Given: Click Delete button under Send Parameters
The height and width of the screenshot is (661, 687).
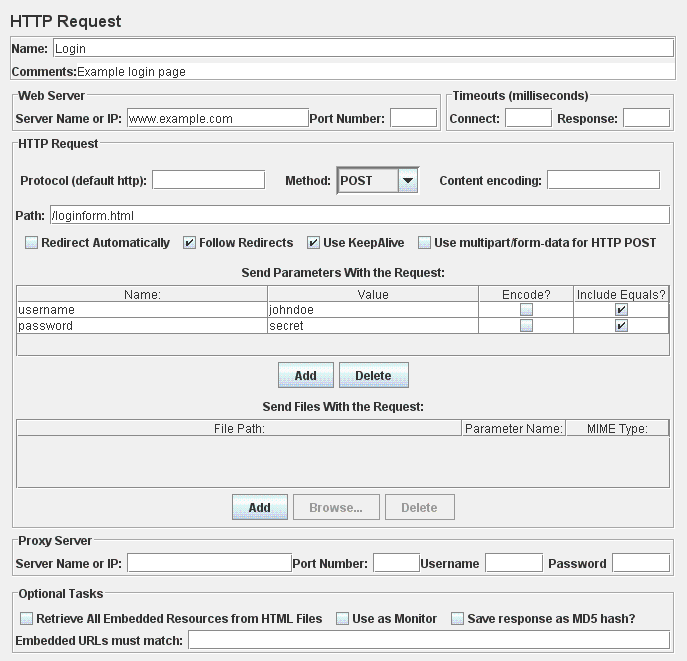Looking at the screenshot, I should 373,376.
